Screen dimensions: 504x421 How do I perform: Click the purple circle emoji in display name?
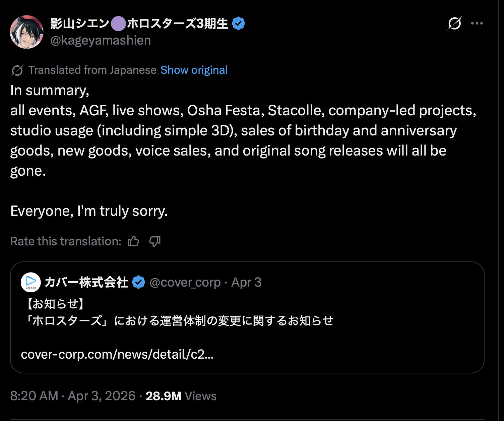coord(118,24)
